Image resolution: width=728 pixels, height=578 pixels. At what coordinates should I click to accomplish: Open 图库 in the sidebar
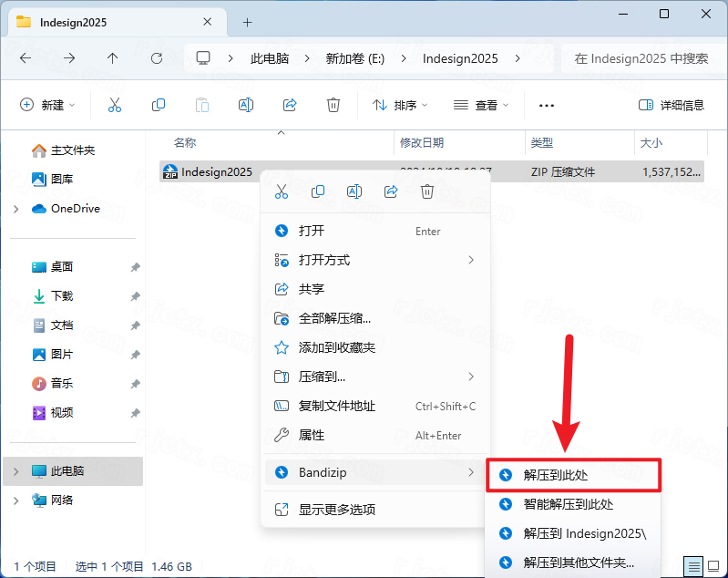pos(52,179)
